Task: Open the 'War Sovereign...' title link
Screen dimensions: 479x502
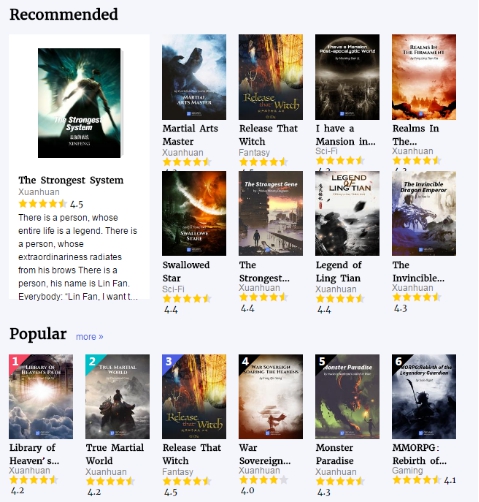Action: pos(265,454)
